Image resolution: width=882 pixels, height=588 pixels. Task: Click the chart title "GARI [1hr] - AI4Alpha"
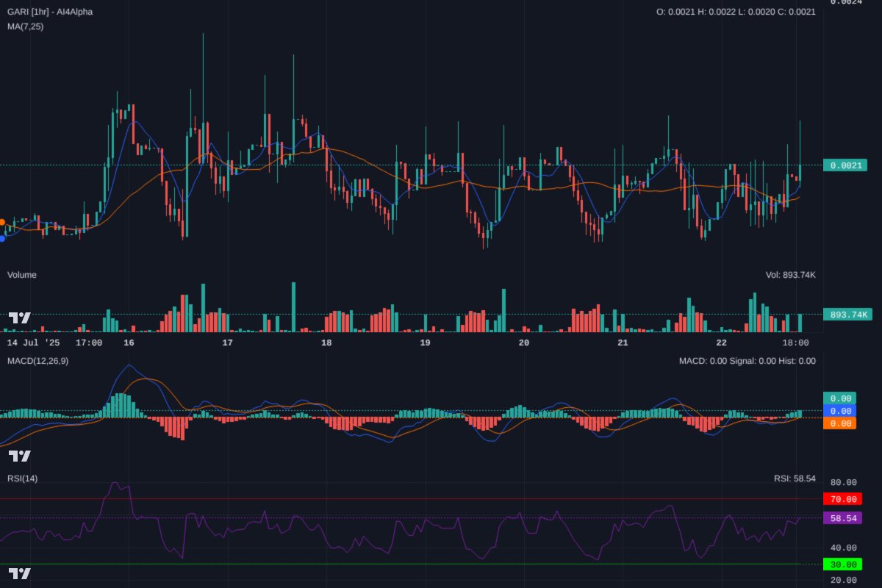tap(50, 12)
